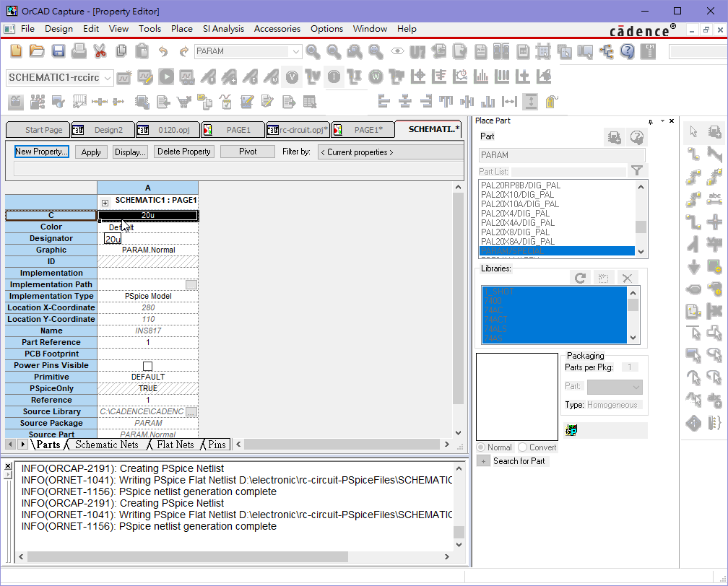Image resolution: width=728 pixels, height=586 pixels.
Task: Close the session log with X icon
Action: pyautogui.click(x=8, y=465)
